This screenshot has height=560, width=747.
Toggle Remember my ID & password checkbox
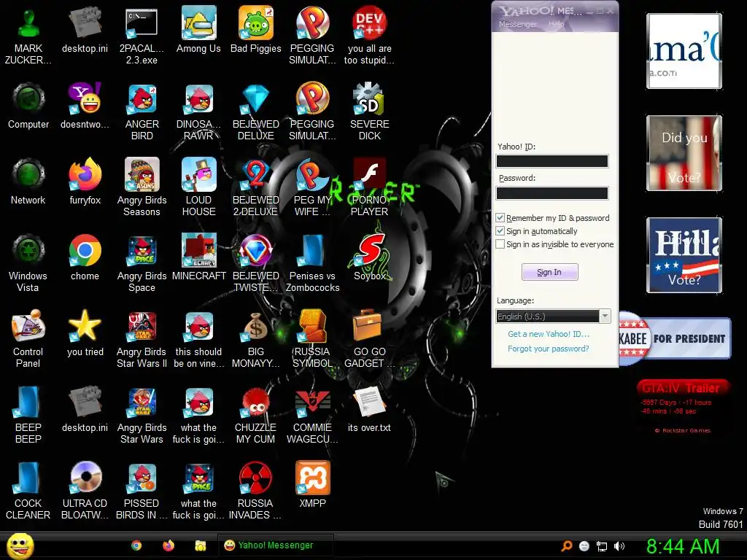tap(500, 217)
